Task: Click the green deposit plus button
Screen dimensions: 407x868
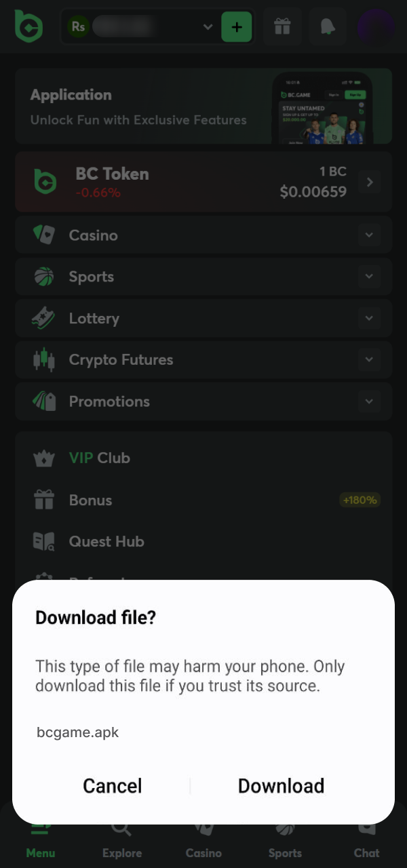Action: (237, 27)
